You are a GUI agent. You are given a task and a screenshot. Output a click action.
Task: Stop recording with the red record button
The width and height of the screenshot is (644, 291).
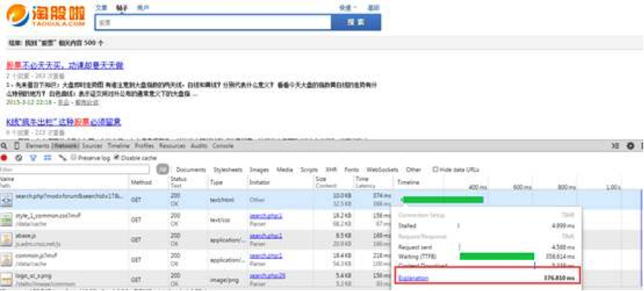pos(4,157)
